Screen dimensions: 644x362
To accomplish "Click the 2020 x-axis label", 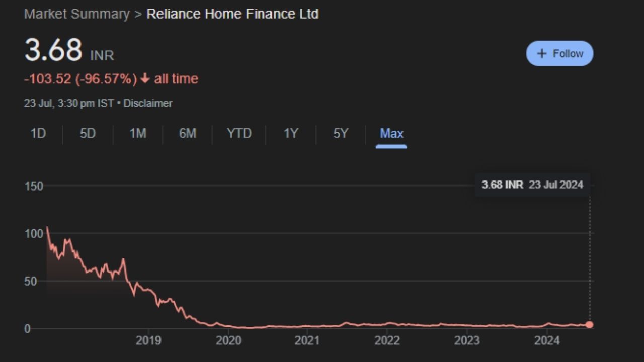I will pyautogui.click(x=228, y=340).
